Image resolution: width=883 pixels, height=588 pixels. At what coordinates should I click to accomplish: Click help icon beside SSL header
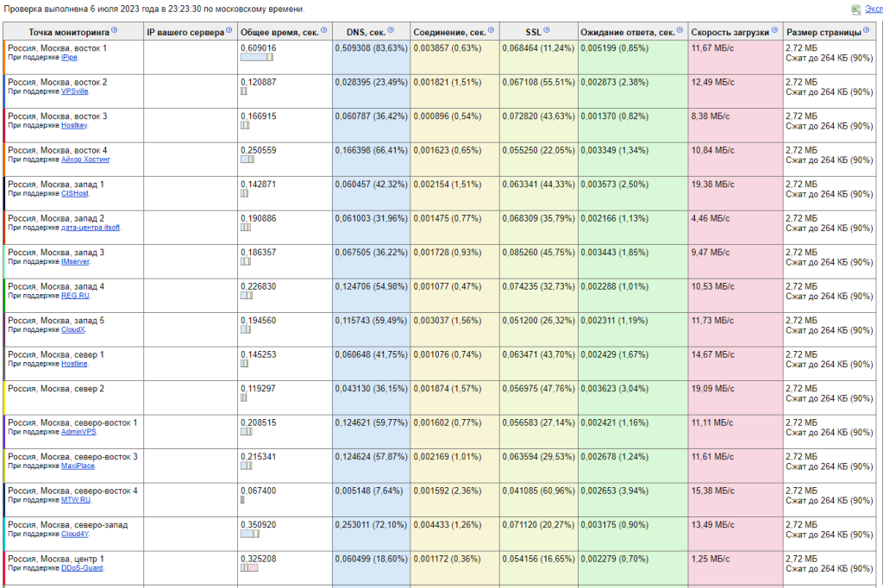click(x=546, y=30)
